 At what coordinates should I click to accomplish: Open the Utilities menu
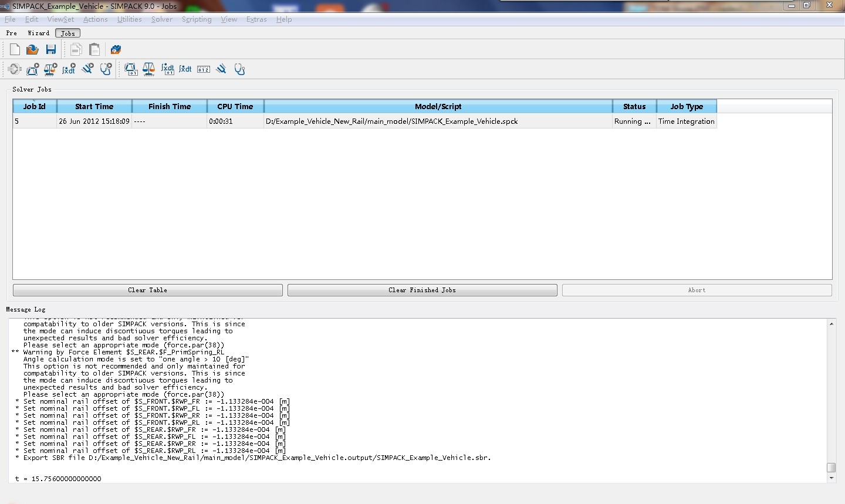[x=129, y=19]
